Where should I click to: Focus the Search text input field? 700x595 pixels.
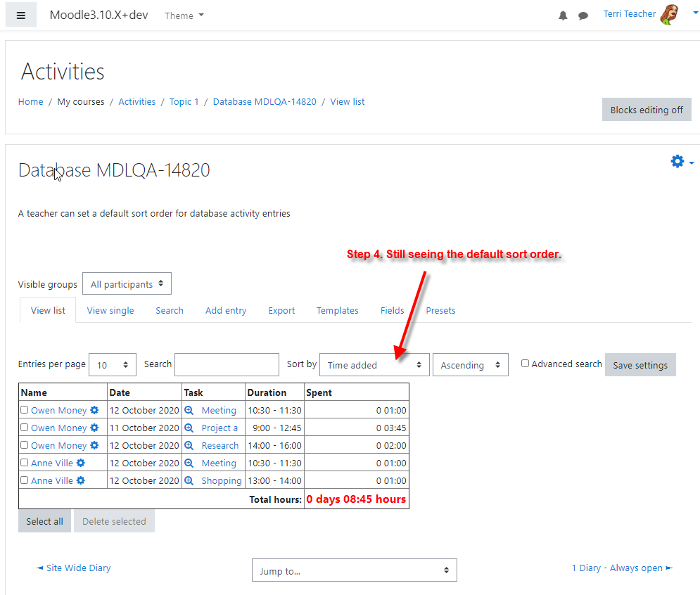pyautogui.click(x=227, y=365)
